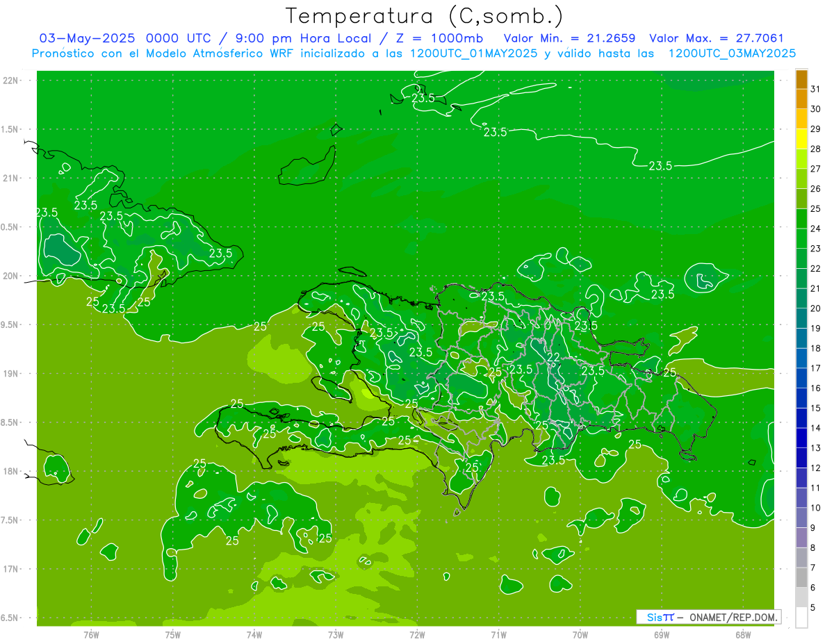Click the 72W longitude axis label

tap(417, 635)
